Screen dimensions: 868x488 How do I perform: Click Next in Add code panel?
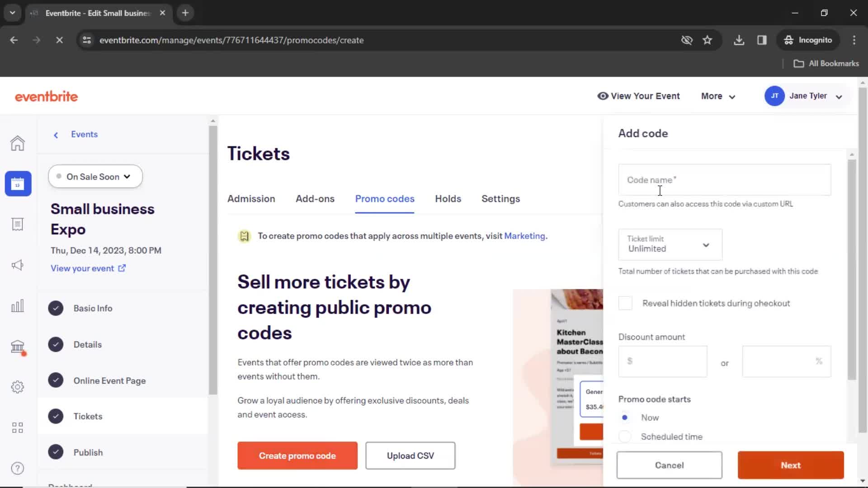click(x=791, y=465)
